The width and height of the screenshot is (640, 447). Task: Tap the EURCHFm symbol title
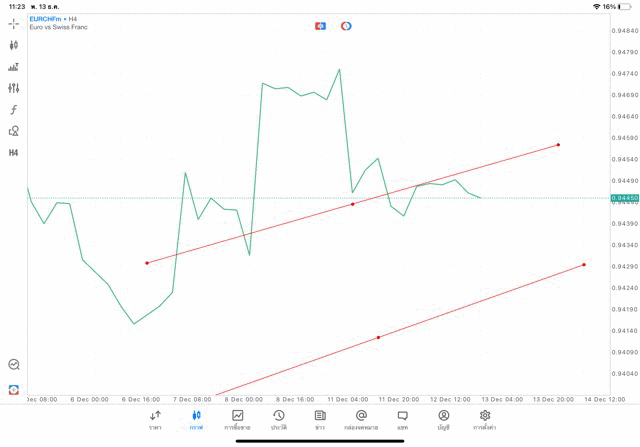pos(48,19)
